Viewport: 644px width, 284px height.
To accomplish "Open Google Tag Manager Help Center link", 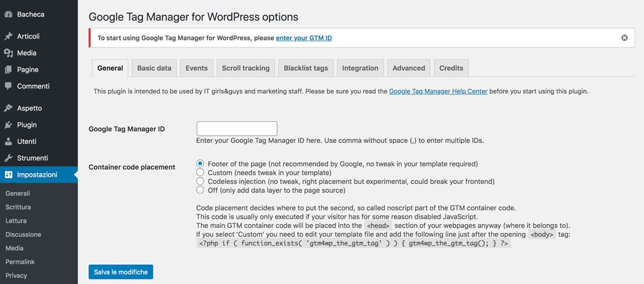I will pyautogui.click(x=439, y=91).
